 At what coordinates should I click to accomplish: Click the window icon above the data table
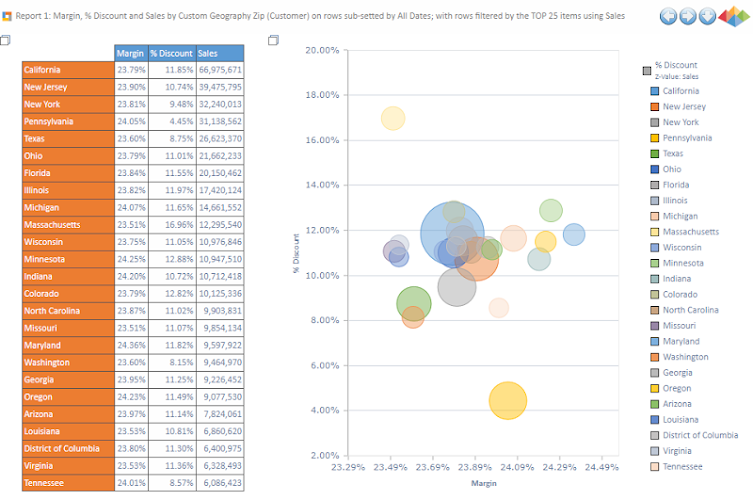coord(5,40)
